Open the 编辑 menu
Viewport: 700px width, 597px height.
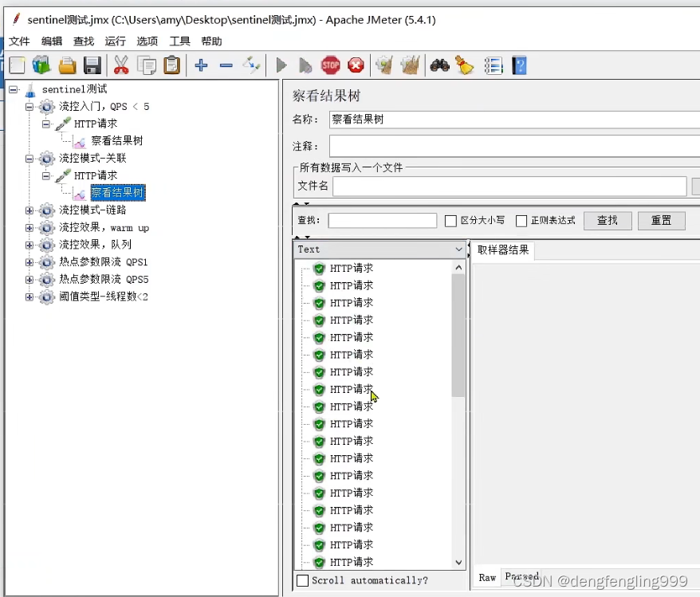pos(52,41)
